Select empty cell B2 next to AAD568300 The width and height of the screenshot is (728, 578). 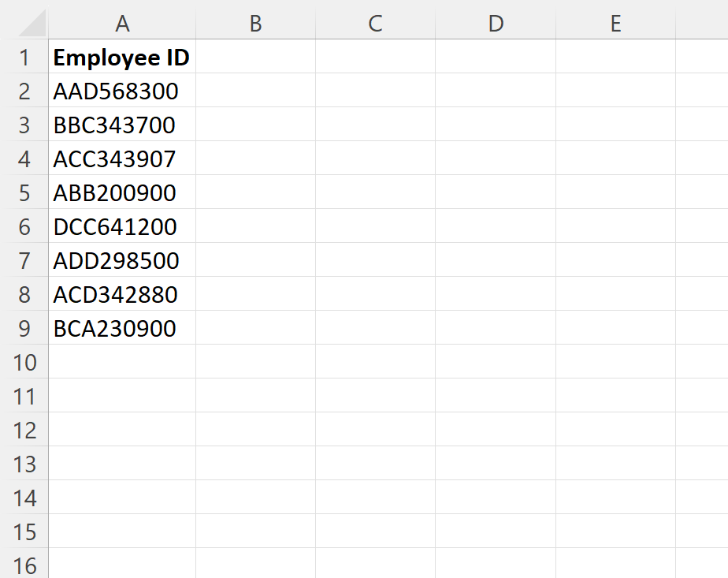coord(255,91)
